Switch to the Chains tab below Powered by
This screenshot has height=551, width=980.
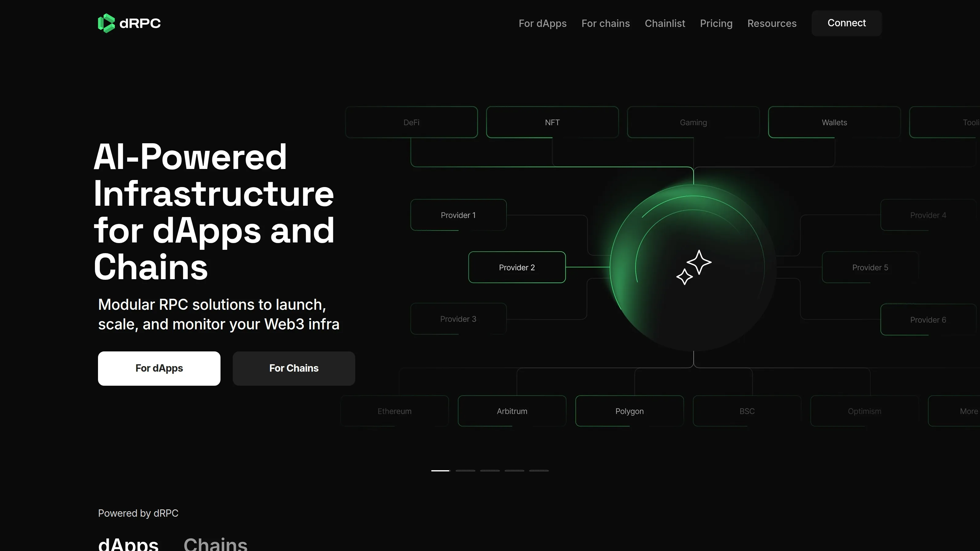215,544
